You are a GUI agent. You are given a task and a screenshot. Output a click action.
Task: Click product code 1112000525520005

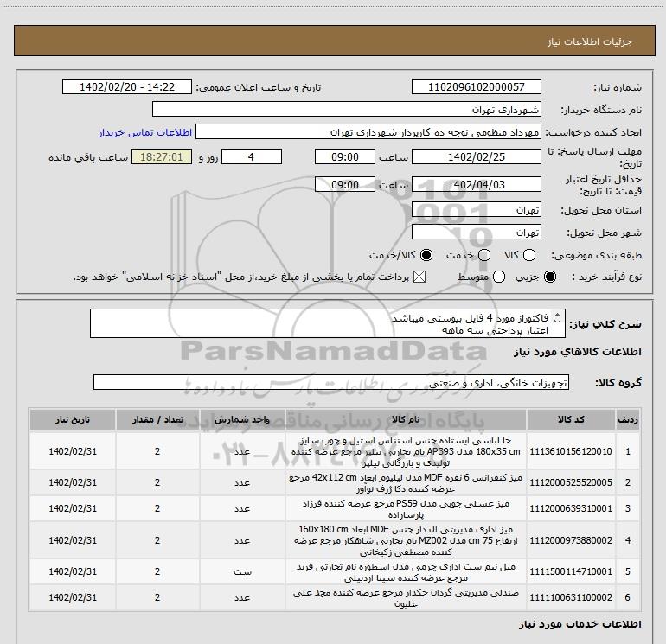pos(571,482)
